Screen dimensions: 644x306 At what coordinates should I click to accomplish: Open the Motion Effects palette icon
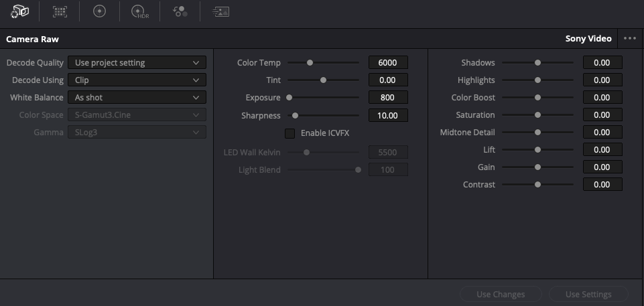click(x=220, y=11)
